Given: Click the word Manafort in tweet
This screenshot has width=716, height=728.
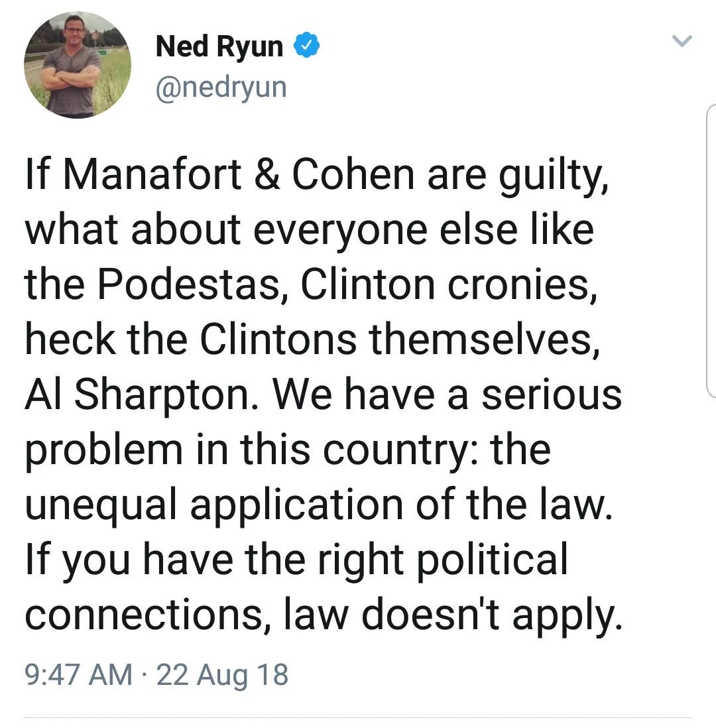Looking at the screenshot, I should (x=152, y=174).
